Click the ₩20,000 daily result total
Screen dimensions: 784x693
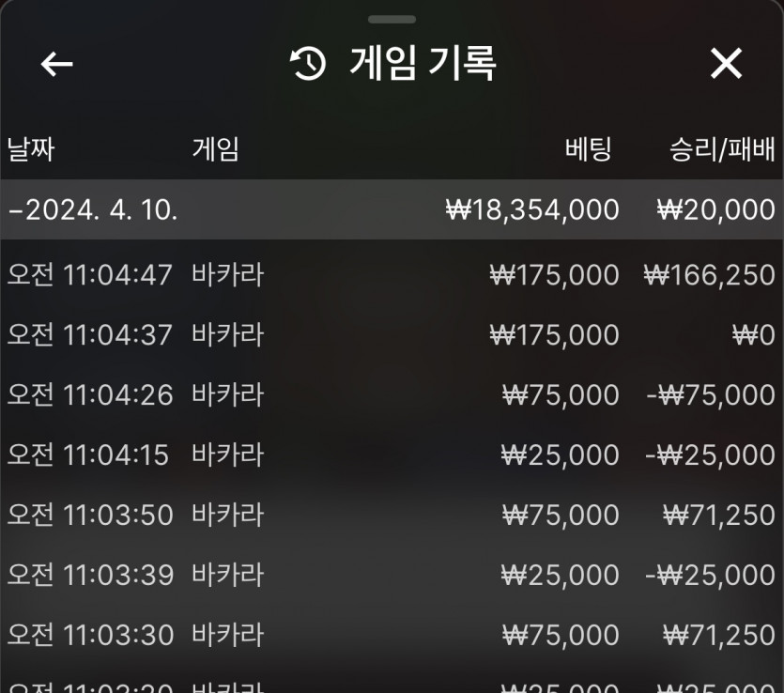point(716,210)
